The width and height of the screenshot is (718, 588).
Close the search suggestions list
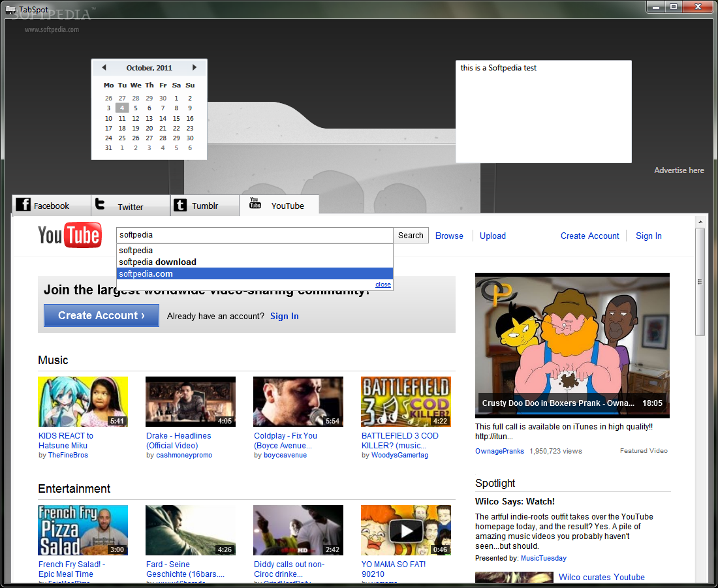[x=382, y=285]
